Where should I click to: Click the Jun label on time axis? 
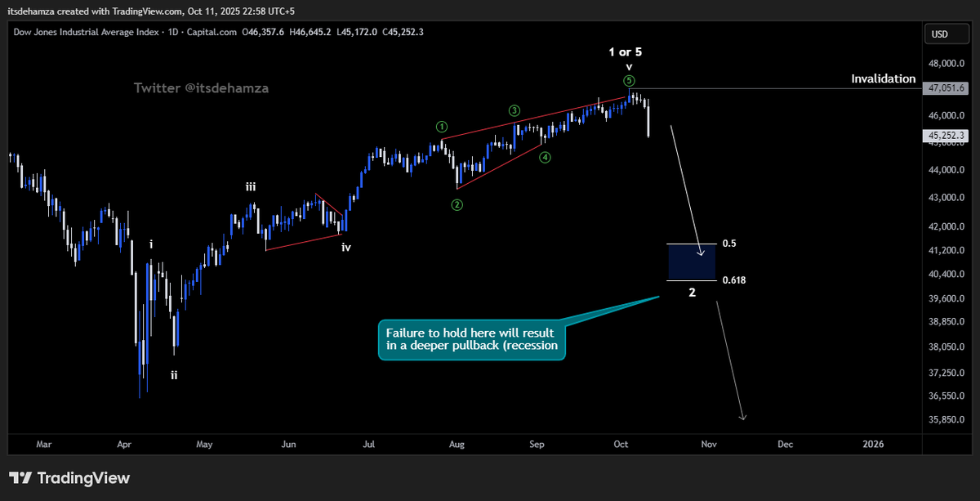click(x=288, y=445)
